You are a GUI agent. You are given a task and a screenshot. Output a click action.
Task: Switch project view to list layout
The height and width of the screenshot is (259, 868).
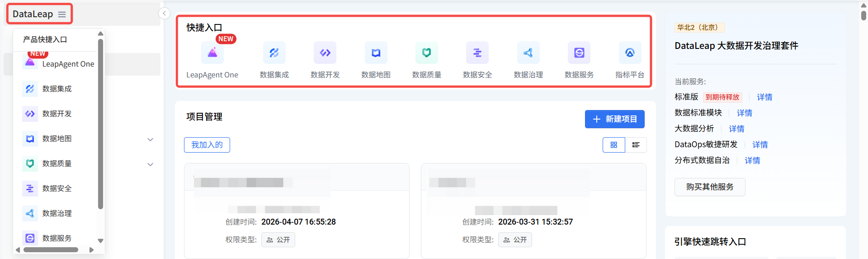pos(636,145)
